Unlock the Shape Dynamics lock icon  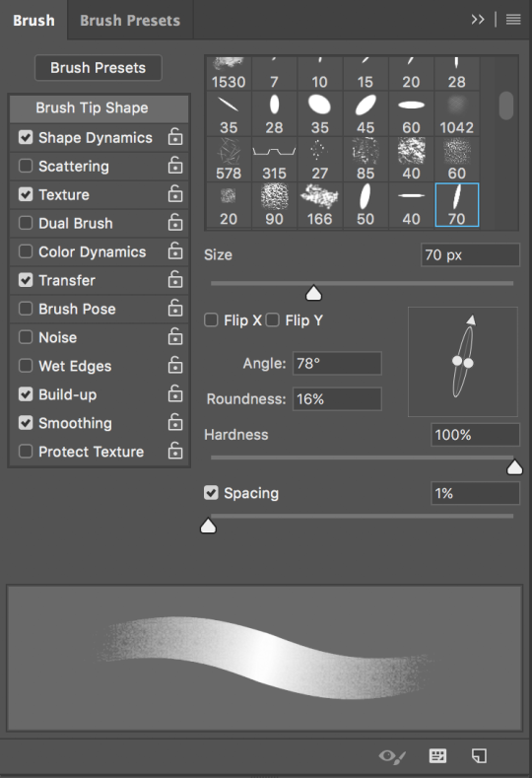pyautogui.click(x=175, y=136)
